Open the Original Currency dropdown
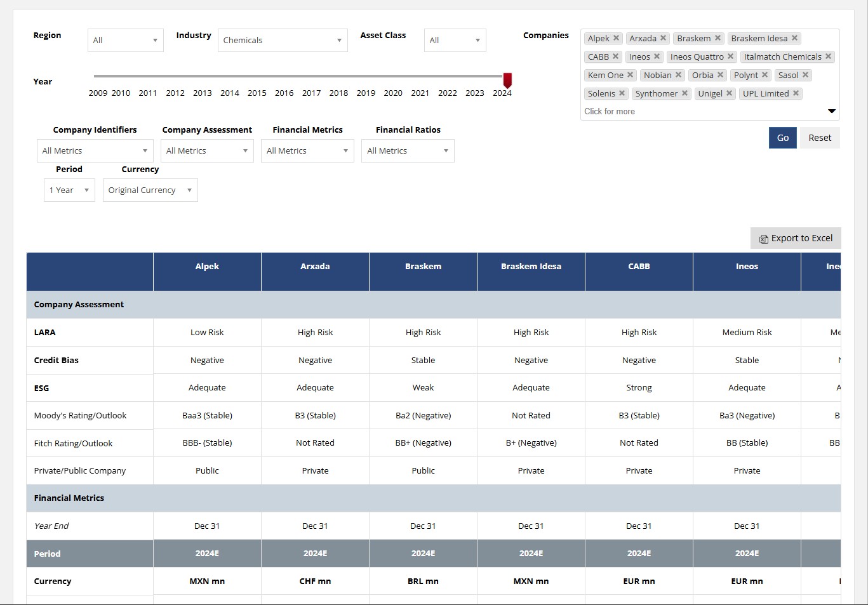The width and height of the screenshot is (868, 605). coord(150,190)
